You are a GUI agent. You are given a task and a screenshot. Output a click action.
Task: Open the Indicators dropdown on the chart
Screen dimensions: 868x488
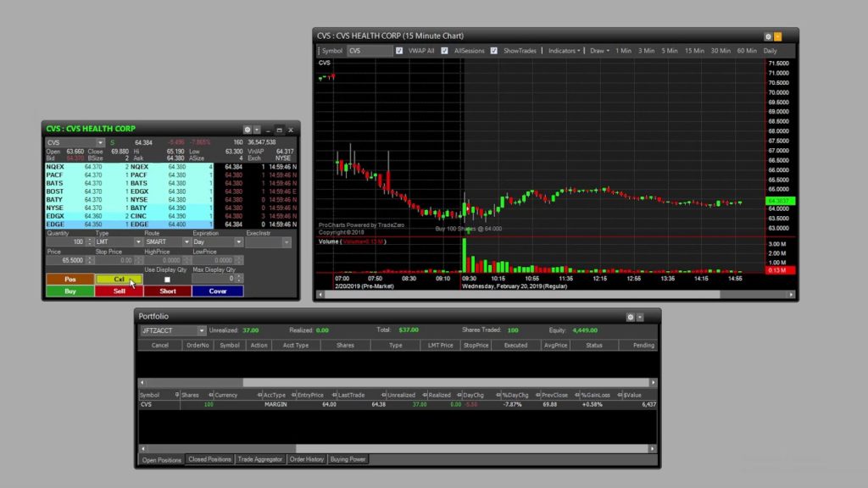click(x=563, y=51)
